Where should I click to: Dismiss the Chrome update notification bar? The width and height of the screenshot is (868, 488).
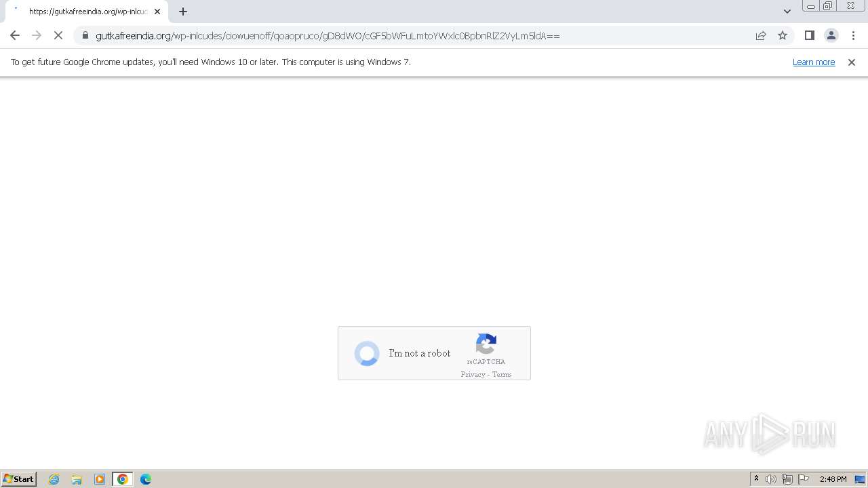[x=852, y=62]
